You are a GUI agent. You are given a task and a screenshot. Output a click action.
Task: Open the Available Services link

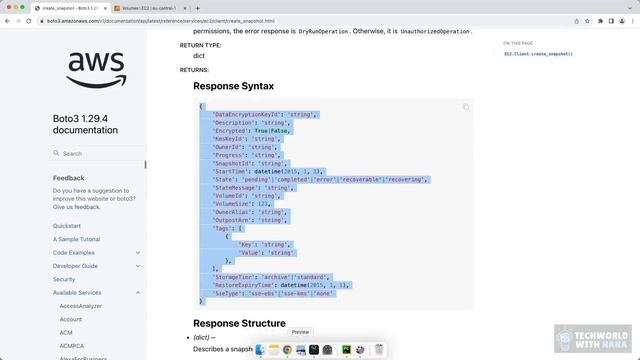(x=77, y=293)
